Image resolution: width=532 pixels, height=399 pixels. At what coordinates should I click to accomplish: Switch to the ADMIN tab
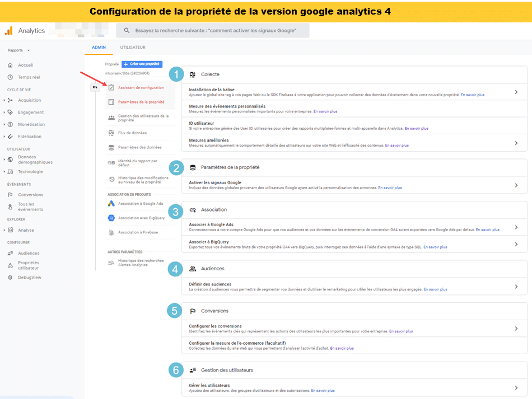[x=99, y=48]
